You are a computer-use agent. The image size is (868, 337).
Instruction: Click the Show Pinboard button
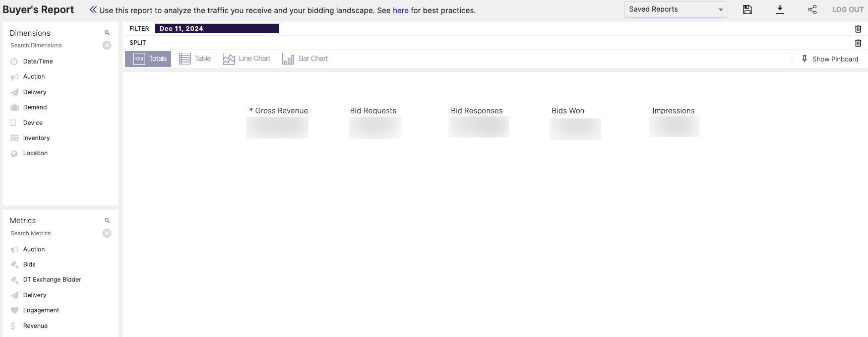(x=830, y=59)
